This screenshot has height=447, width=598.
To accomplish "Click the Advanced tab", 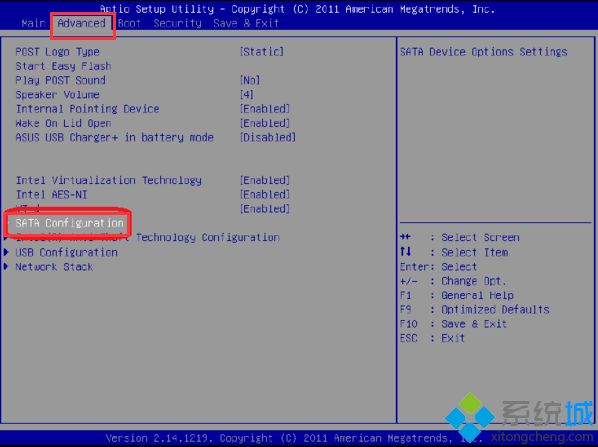I will click(x=82, y=23).
